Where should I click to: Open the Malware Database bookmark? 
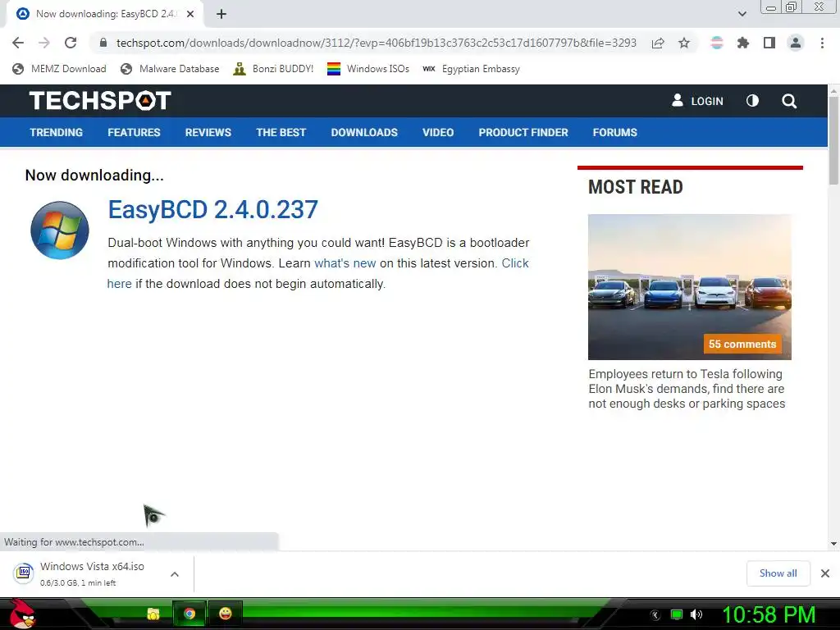(x=171, y=69)
